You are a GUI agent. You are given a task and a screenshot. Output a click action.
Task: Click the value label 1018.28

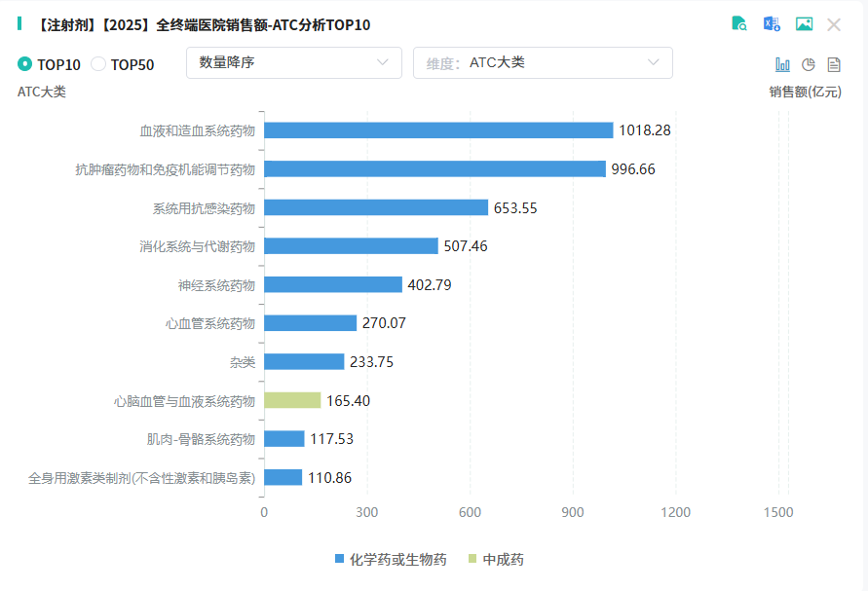(644, 130)
